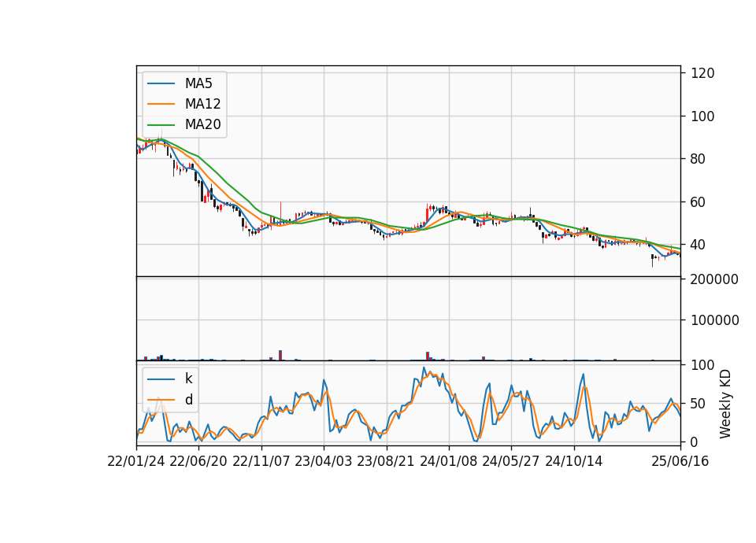Click the 22/06/20 date label
Viewport: 756px width, 543px height.
pyautogui.click(x=198, y=462)
